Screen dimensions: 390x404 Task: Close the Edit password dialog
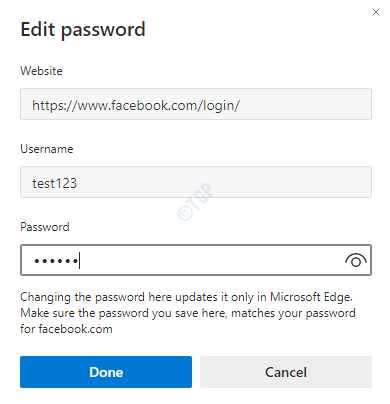[376, 12]
